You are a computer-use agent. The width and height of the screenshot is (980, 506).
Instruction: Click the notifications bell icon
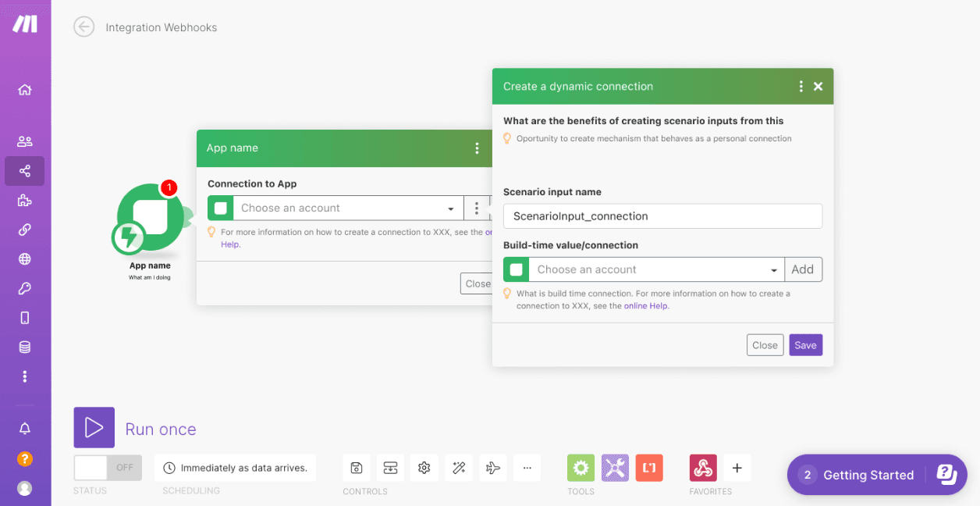click(25, 429)
